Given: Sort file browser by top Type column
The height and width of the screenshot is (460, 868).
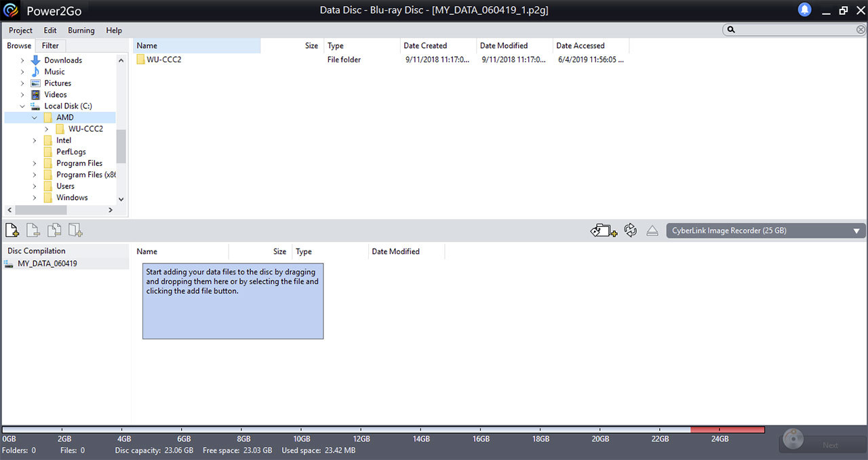Looking at the screenshot, I should (x=362, y=45).
